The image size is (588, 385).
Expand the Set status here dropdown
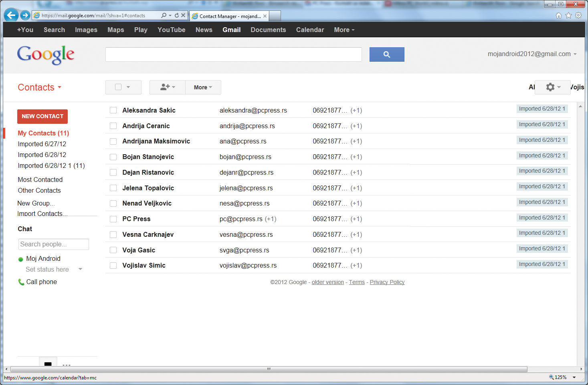(80, 269)
